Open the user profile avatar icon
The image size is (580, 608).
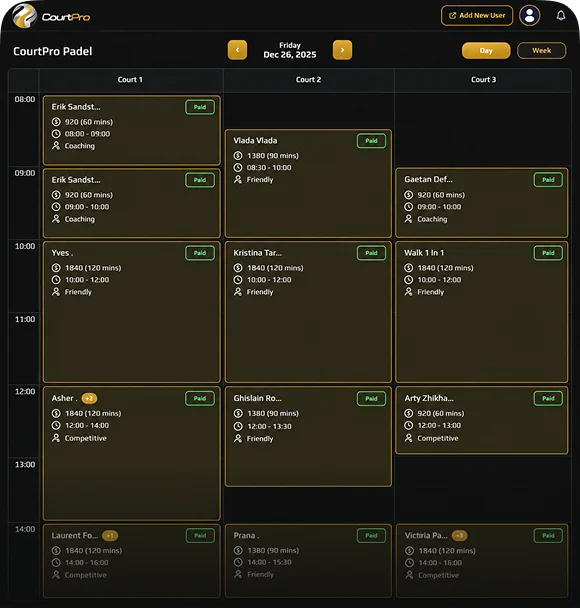530,16
